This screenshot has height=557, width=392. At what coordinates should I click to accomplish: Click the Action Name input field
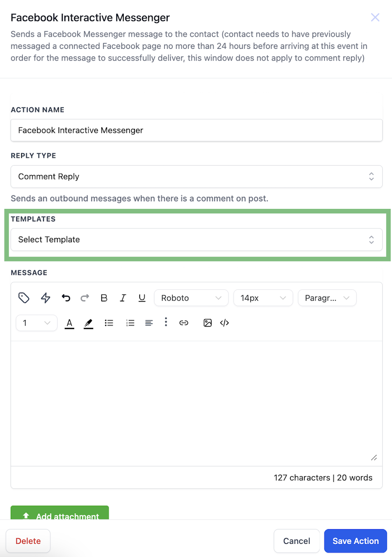197,130
